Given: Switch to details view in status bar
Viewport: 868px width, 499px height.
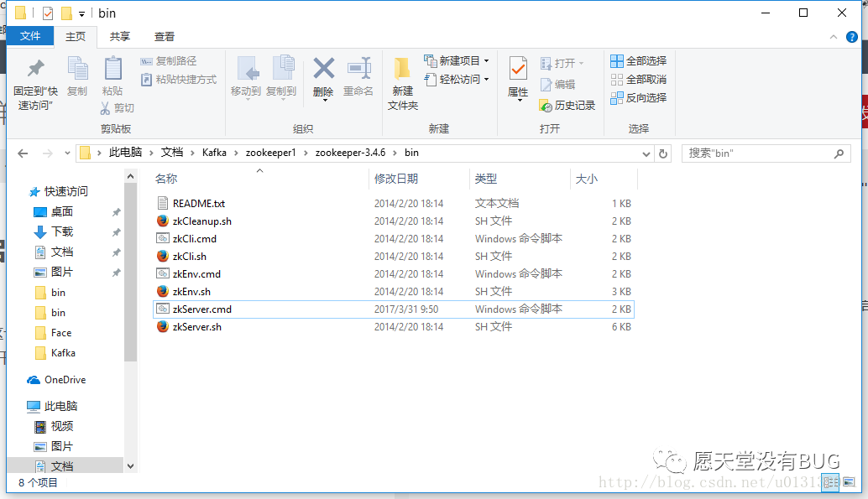Looking at the screenshot, I should (831, 482).
